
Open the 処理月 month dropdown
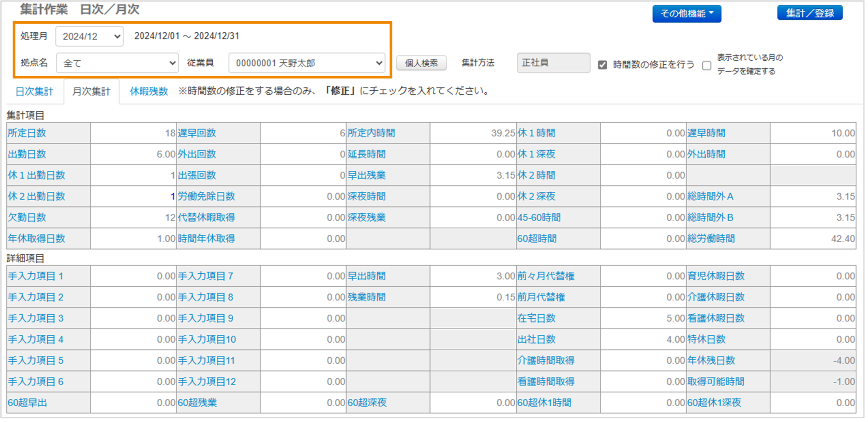(x=90, y=36)
